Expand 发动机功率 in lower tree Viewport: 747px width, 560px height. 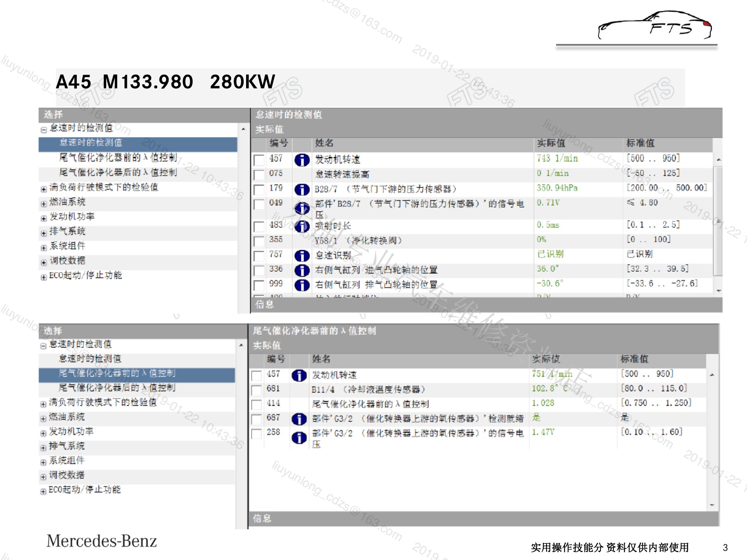pyautogui.click(x=43, y=433)
